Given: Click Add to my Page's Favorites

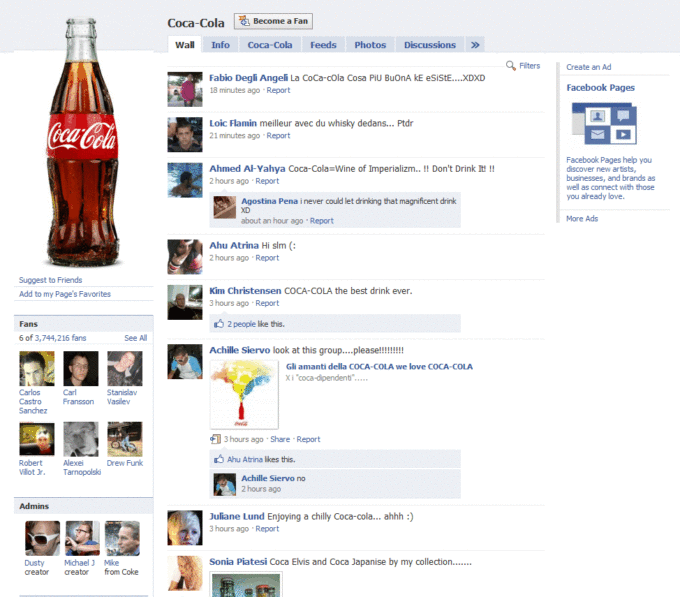Looking at the screenshot, I should coord(65,294).
